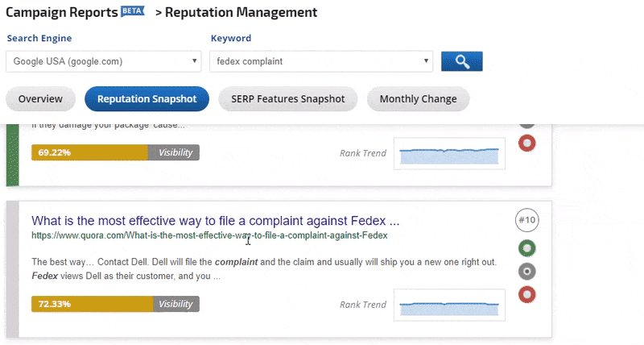Click the Campaign Reports heading
Image resolution: width=644 pixels, height=345 pixels.
click(61, 13)
